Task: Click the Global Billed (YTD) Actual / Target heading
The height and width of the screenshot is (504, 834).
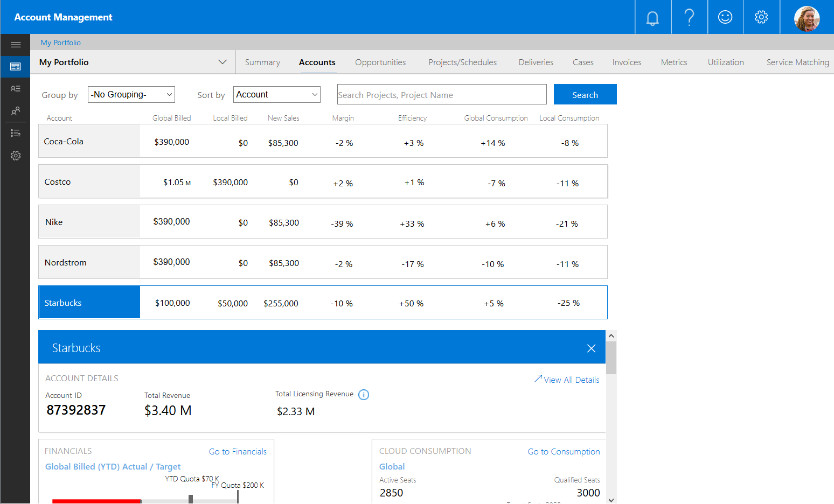Action: coord(113,467)
